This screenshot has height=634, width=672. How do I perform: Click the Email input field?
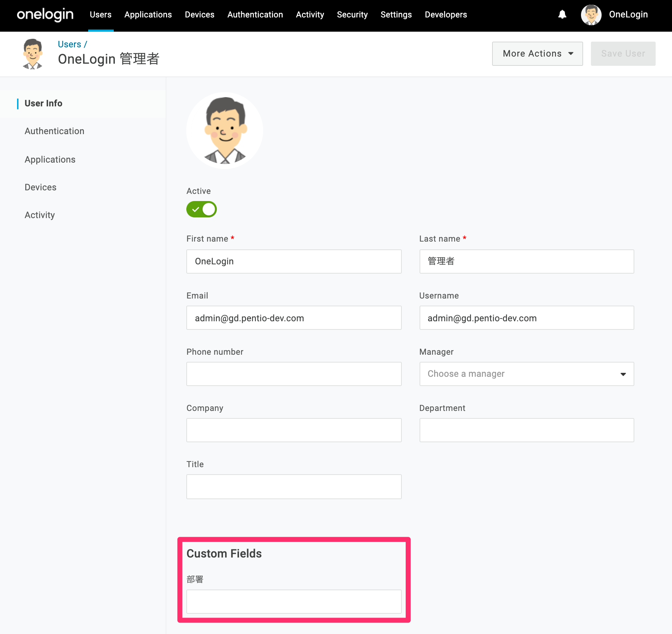[x=294, y=318]
